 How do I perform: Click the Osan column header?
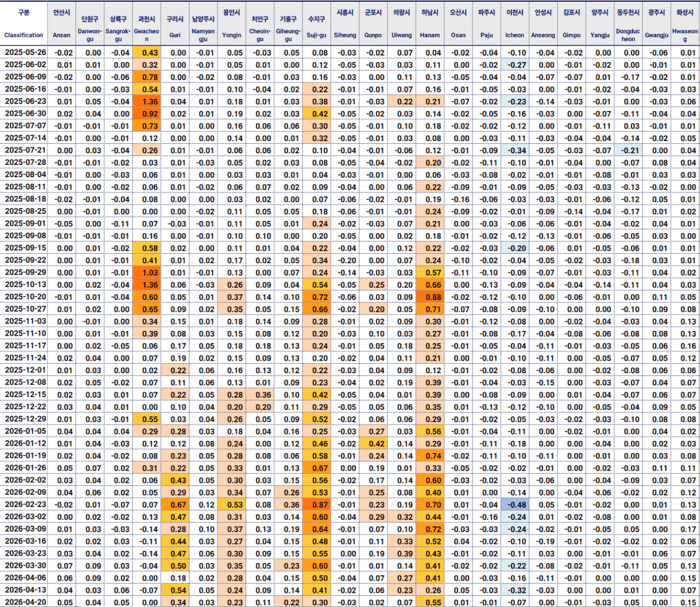pos(458,23)
